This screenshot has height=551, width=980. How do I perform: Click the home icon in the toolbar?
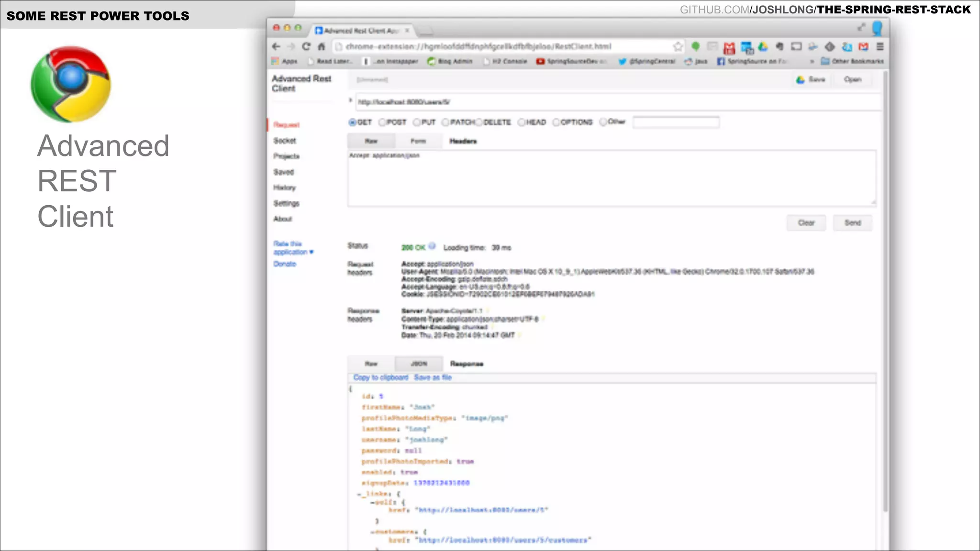pyautogui.click(x=322, y=46)
